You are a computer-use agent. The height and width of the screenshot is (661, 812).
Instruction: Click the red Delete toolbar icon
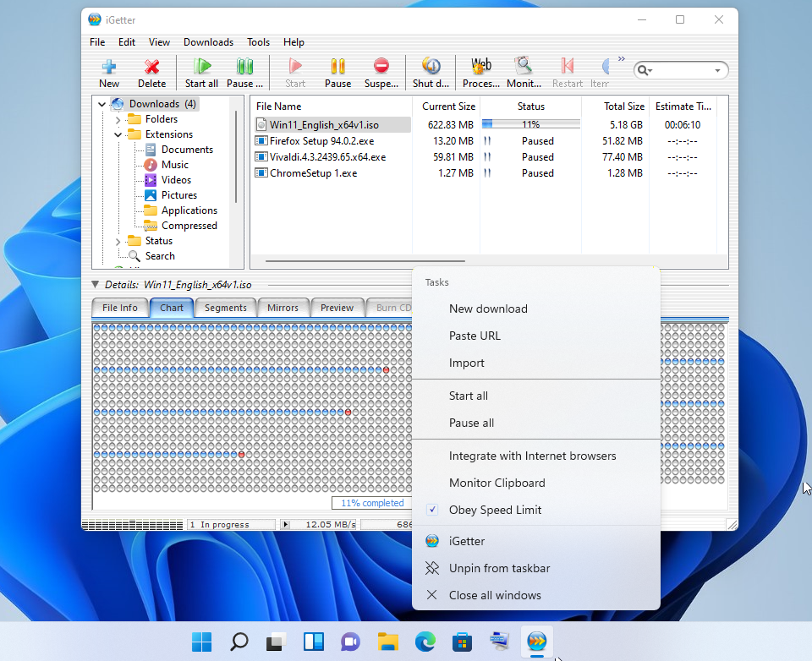click(152, 67)
